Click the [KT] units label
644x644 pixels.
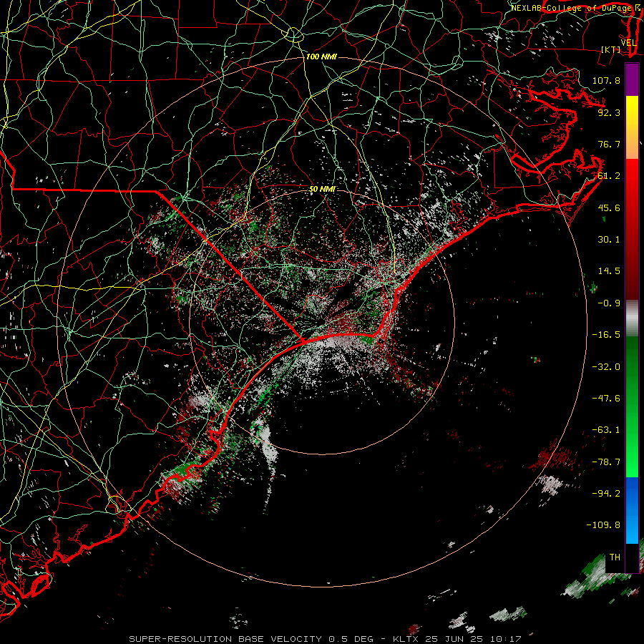pos(611,49)
